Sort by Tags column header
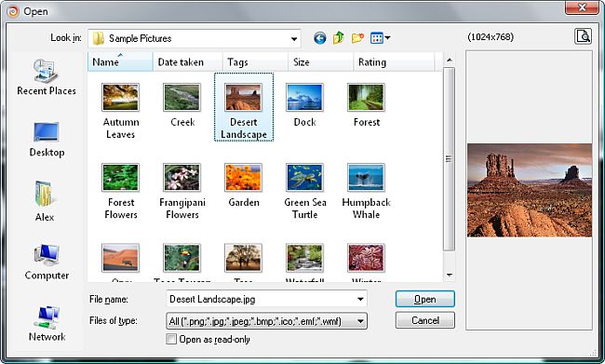 click(x=255, y=62)
